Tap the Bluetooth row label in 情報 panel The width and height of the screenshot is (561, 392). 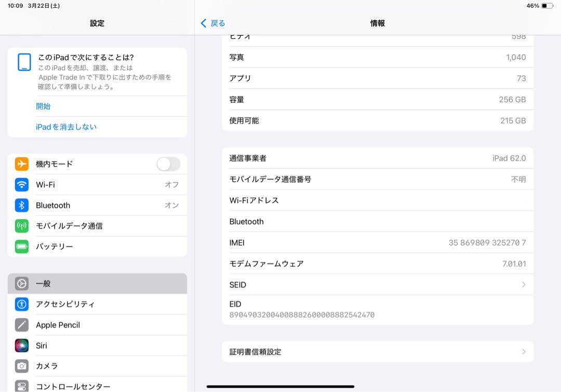247,222
